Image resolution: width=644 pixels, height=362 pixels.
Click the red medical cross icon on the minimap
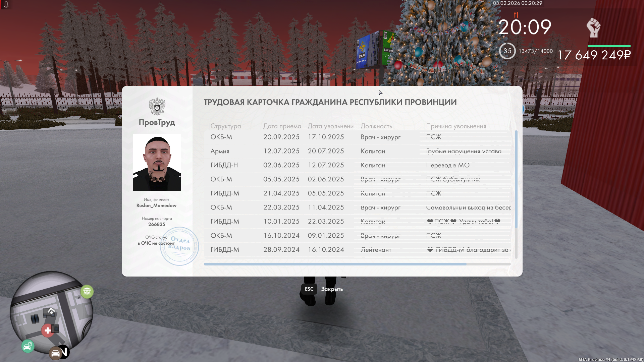click(x=48, y=330)
